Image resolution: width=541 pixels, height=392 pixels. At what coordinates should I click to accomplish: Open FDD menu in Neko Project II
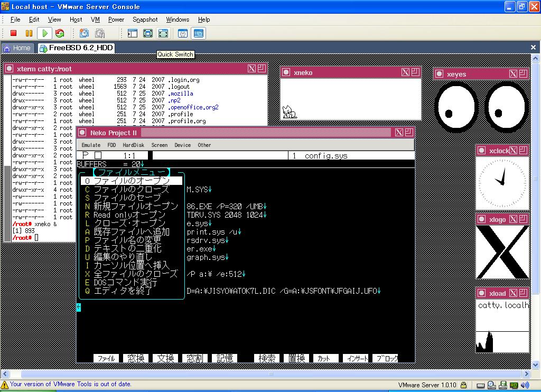(111, 145)
